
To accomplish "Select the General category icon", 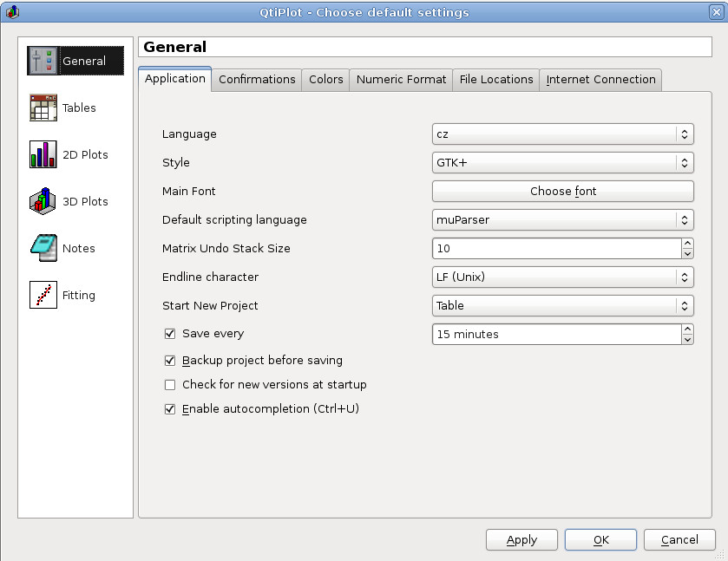I will pyautogui.click(x=43, y=61).
